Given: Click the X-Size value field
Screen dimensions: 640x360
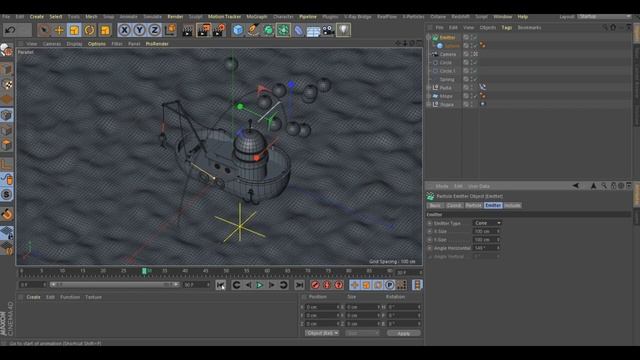Looking at the screenshot, I should click(x=486, y=231).
